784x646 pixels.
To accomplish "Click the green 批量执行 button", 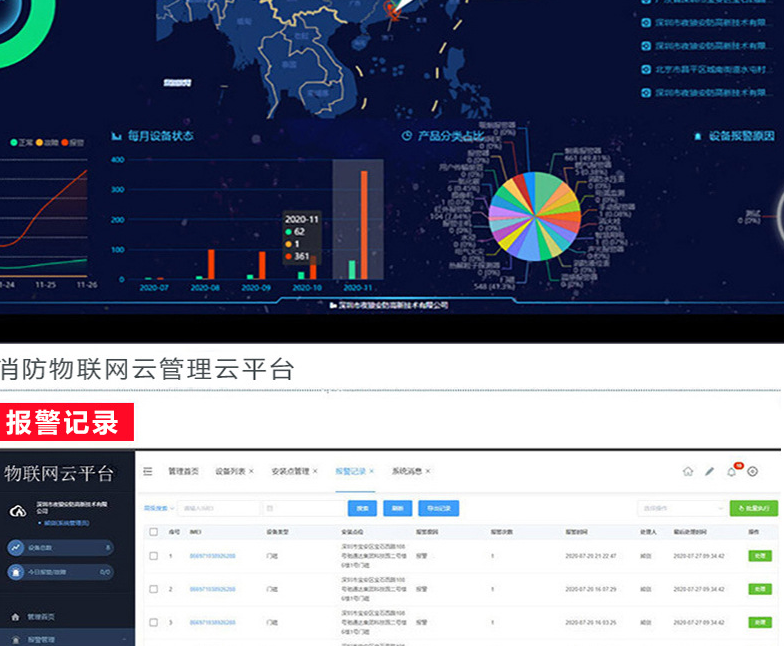I will (754, 508).
